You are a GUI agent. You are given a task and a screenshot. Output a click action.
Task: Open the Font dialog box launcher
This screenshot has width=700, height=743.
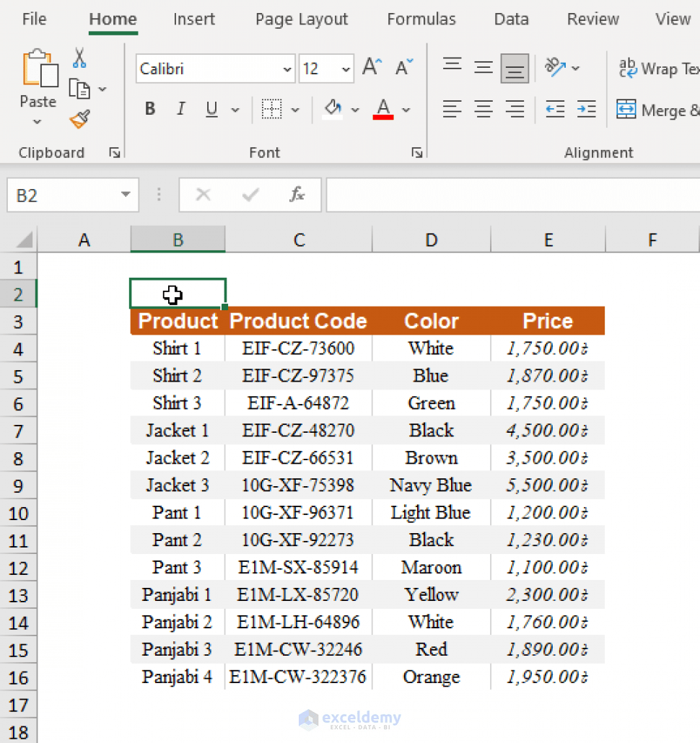(417, 152)
